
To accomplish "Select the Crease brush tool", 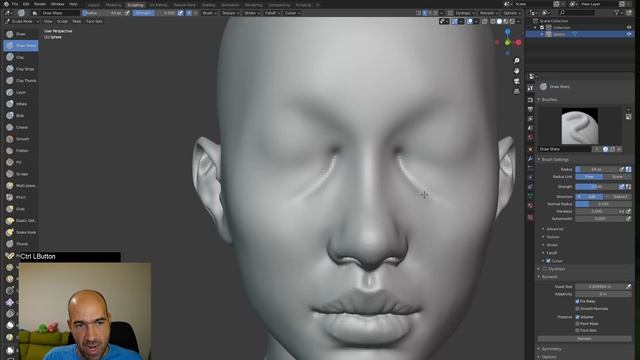I will click(x=21, y=127).
